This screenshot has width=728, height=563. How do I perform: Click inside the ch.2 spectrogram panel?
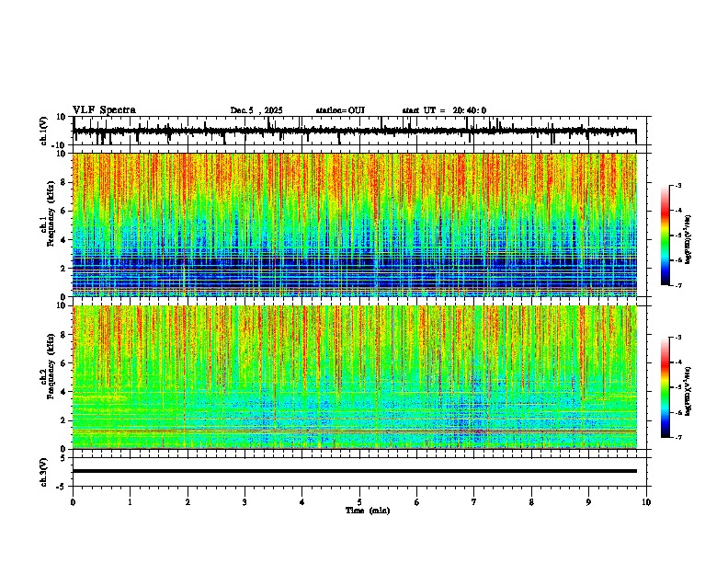[354, 377]
